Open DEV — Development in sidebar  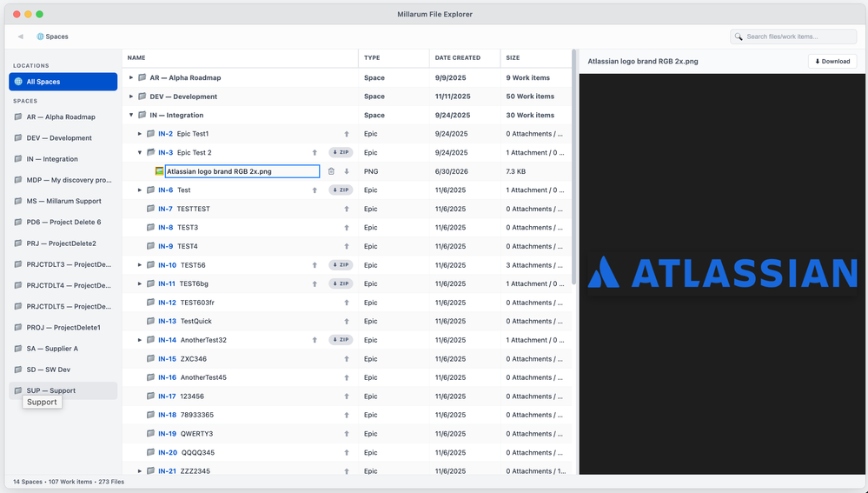pos(63,138)
